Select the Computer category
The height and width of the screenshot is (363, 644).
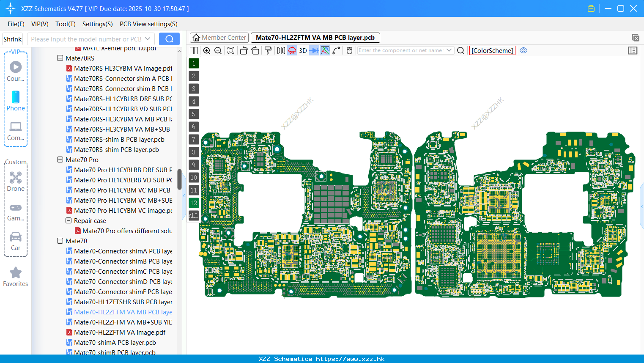pyautogui.click(x=16, y=131)
